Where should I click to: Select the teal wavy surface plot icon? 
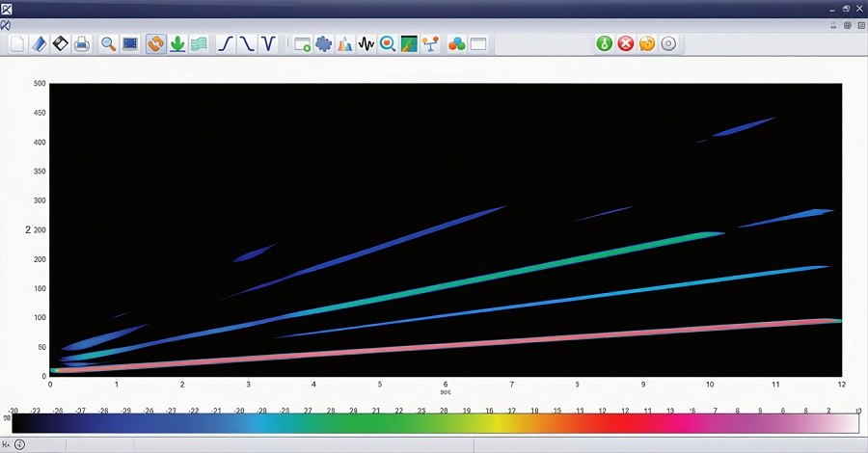[x=200, y=43]
